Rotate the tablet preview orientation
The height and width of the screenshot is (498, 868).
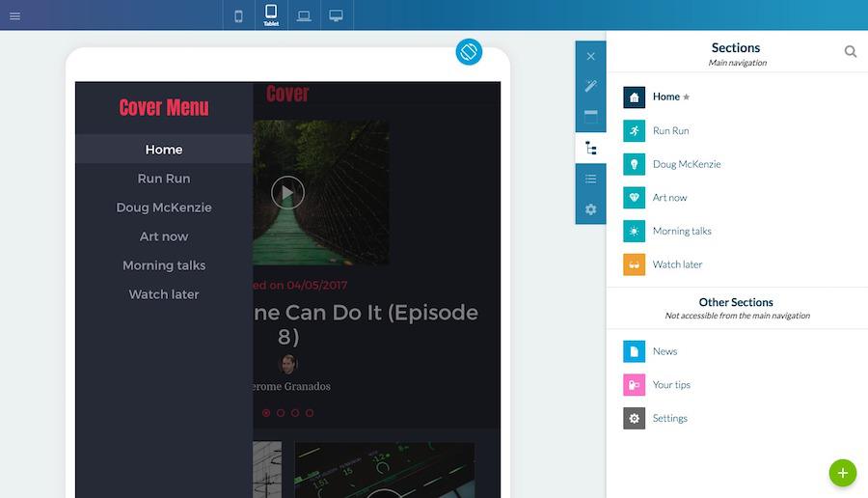pos(469,52)
